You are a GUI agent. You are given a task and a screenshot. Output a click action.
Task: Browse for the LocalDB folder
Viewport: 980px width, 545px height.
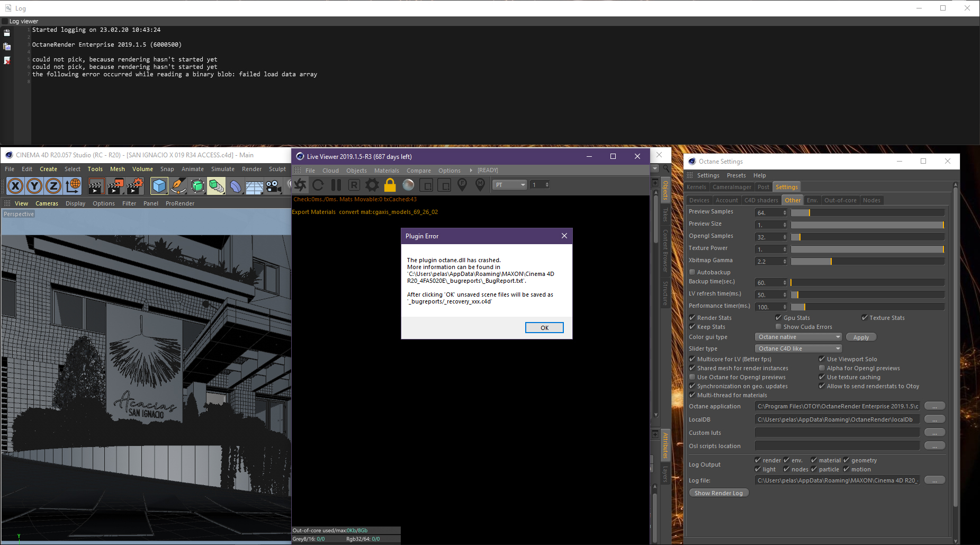coord(934,419)
